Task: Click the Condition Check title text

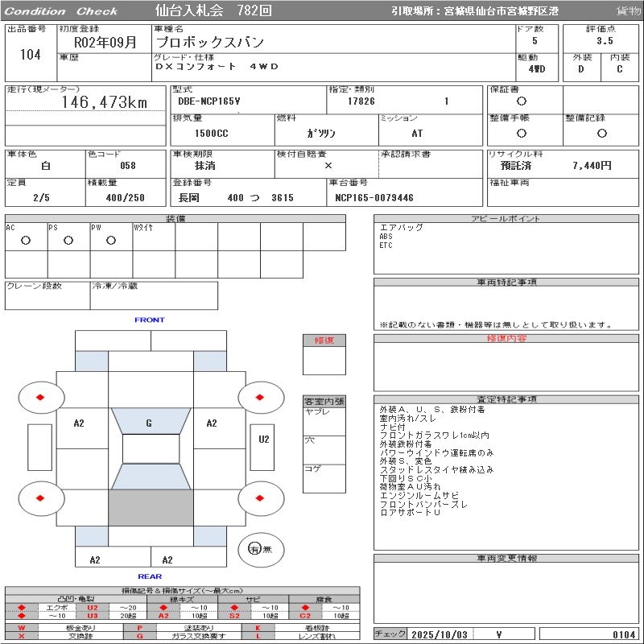Action: point(61,11)
